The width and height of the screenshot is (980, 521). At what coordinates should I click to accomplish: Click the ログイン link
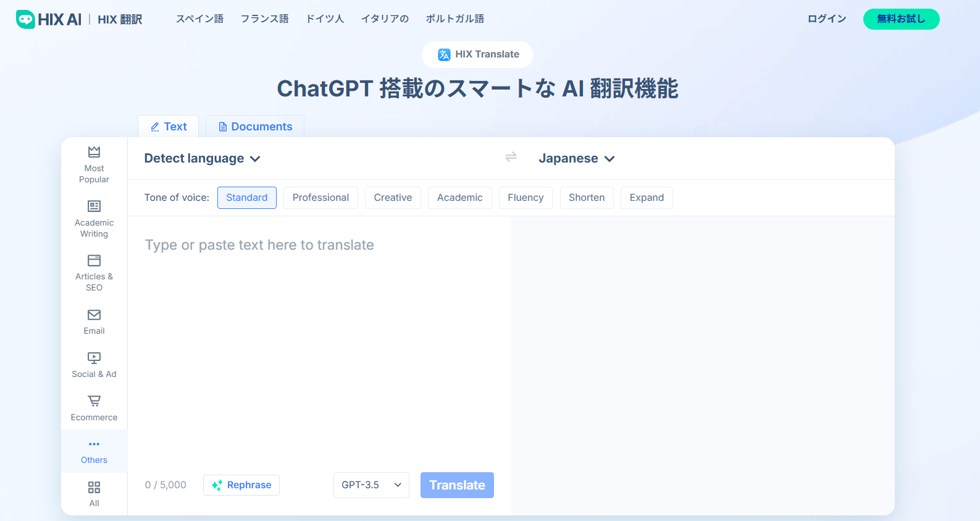[x=827, y=19]
